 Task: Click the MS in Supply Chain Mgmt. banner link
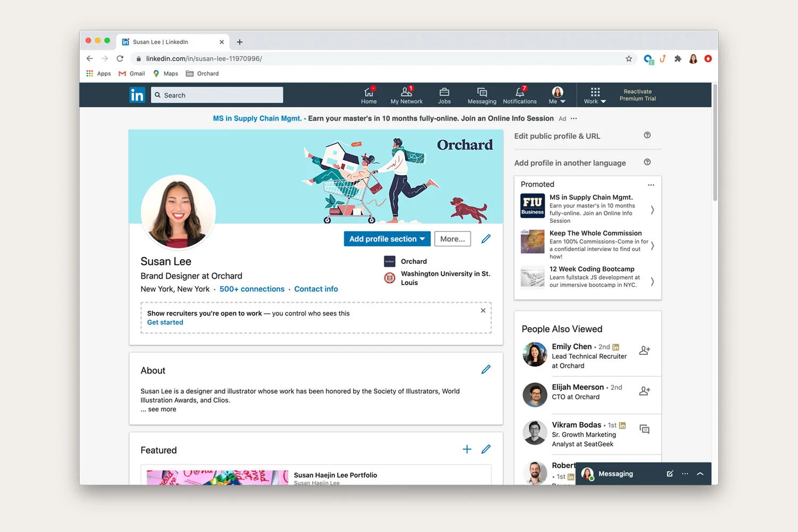click(257, 119)
